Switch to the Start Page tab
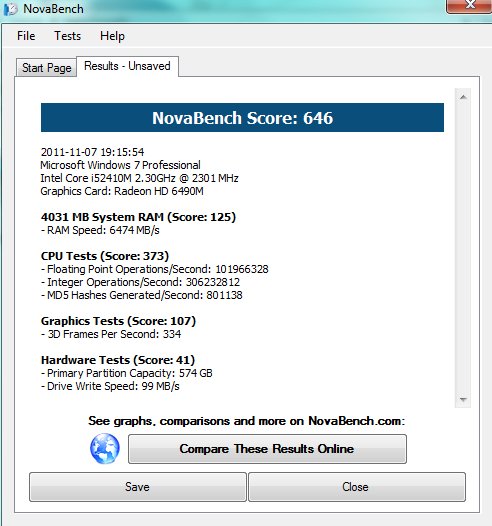 tap(47, 68)
